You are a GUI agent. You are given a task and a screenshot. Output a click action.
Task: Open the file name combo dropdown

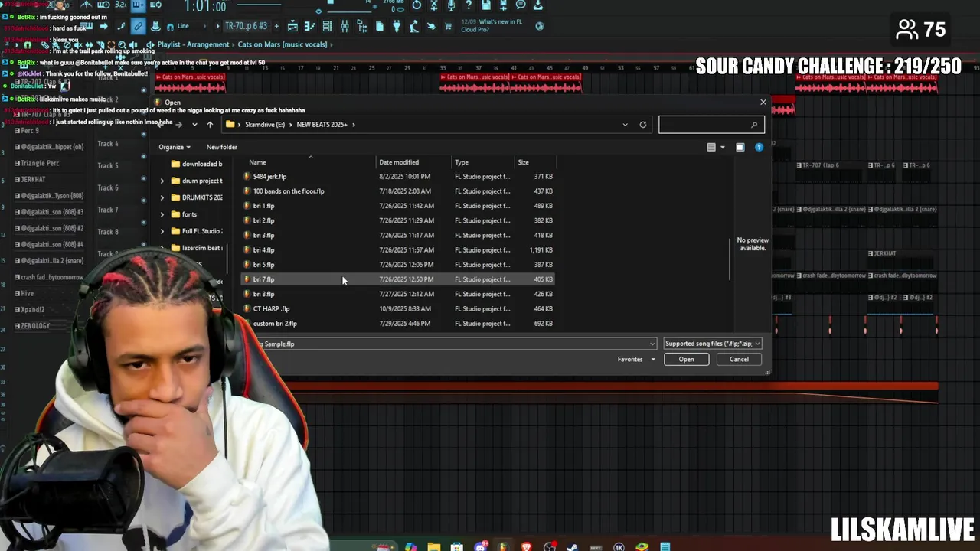pos(652,344)
